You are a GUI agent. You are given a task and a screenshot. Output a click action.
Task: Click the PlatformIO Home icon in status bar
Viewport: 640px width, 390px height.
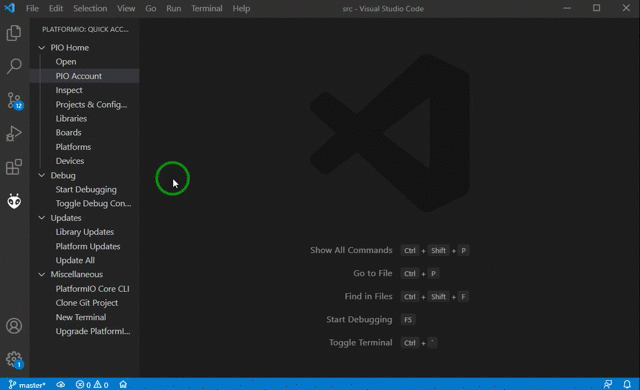[x=123, y=385]
